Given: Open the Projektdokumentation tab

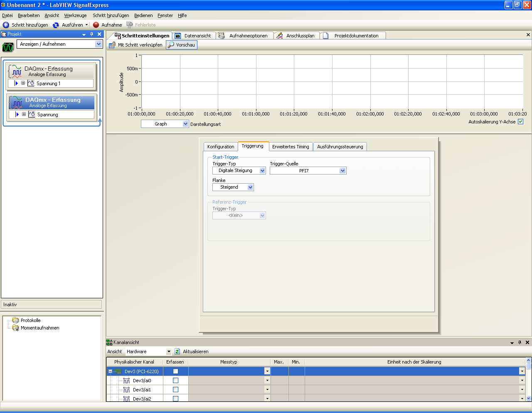Looking at the screenshot, I should 352,36.
